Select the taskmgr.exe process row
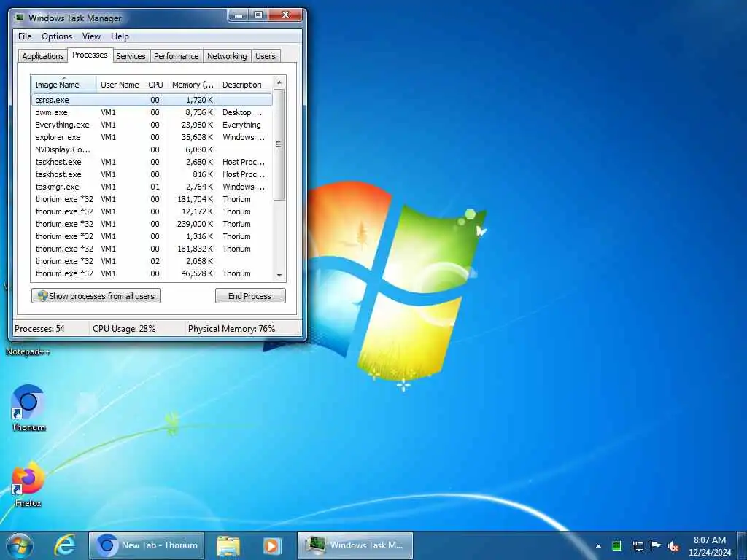This screenshot has height=560, width=747. 152,187
